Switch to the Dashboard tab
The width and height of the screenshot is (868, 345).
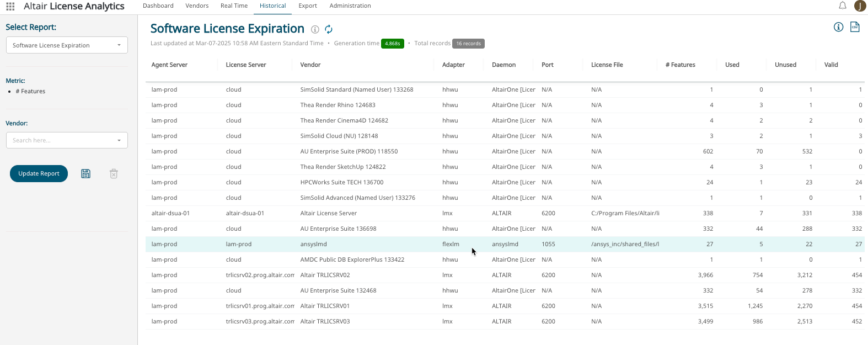point(158,6)
